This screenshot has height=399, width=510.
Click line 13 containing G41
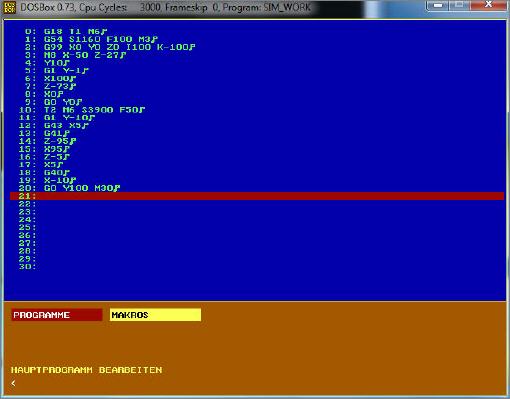(44, 133)
